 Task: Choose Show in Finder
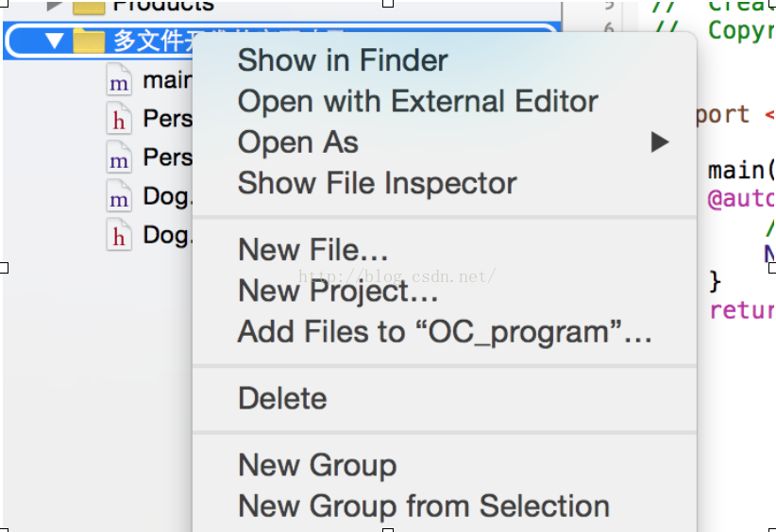point(343,60)
